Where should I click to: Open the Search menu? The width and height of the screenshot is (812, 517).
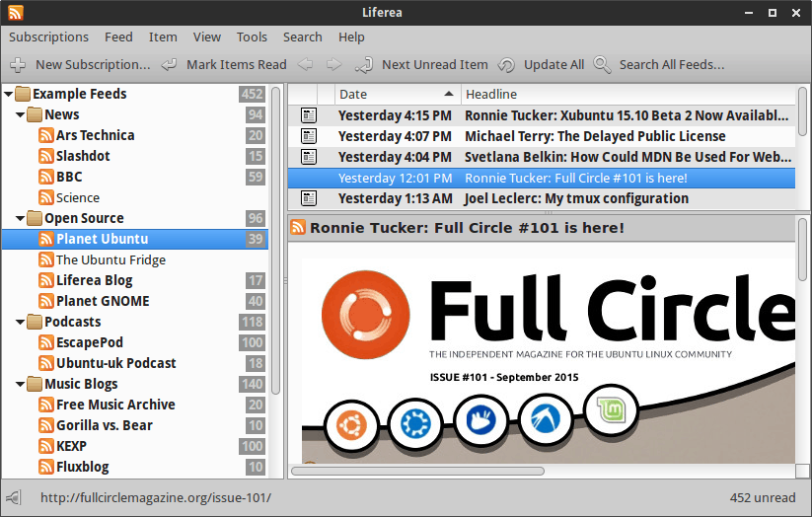303,37
